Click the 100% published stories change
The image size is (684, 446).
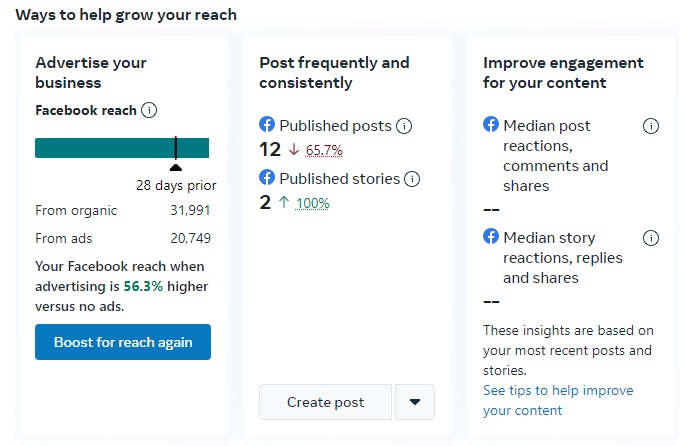point(313,204)
